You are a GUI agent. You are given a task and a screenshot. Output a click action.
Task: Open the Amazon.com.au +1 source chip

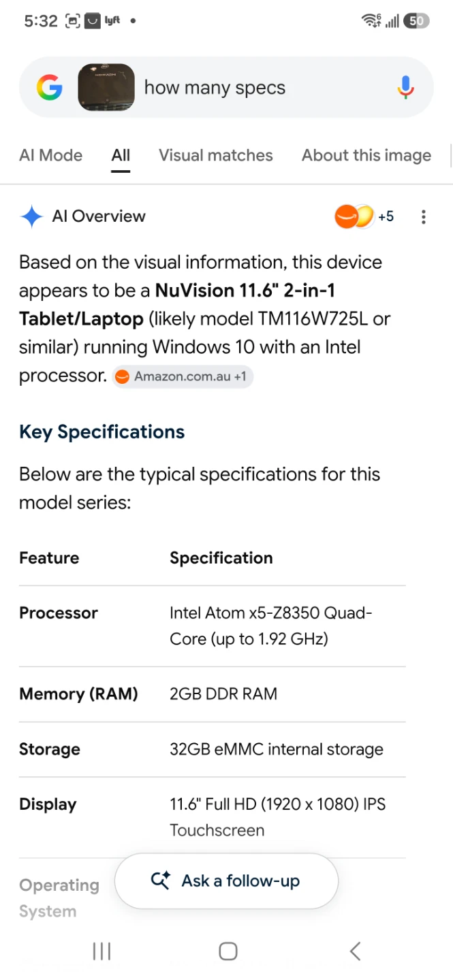183,376
